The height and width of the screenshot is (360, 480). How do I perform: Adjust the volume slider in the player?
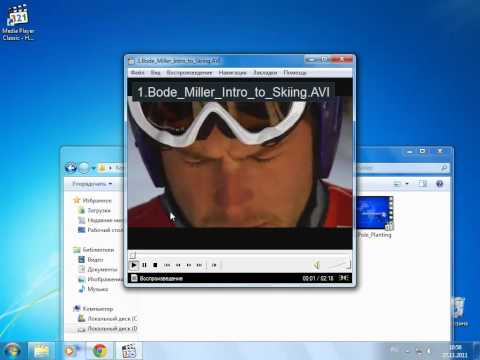pos(339,265)
